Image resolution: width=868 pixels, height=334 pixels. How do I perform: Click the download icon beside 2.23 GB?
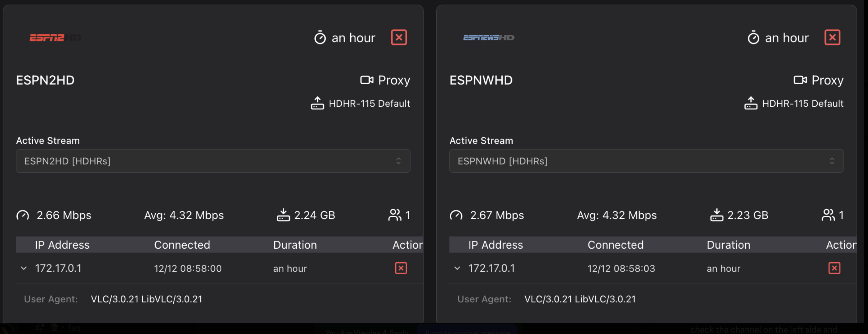716,215
